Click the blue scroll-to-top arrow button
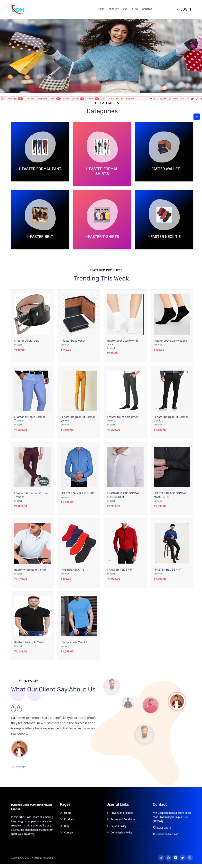The image size is (202, 868). pyautogui.click(x=197, y=117)
